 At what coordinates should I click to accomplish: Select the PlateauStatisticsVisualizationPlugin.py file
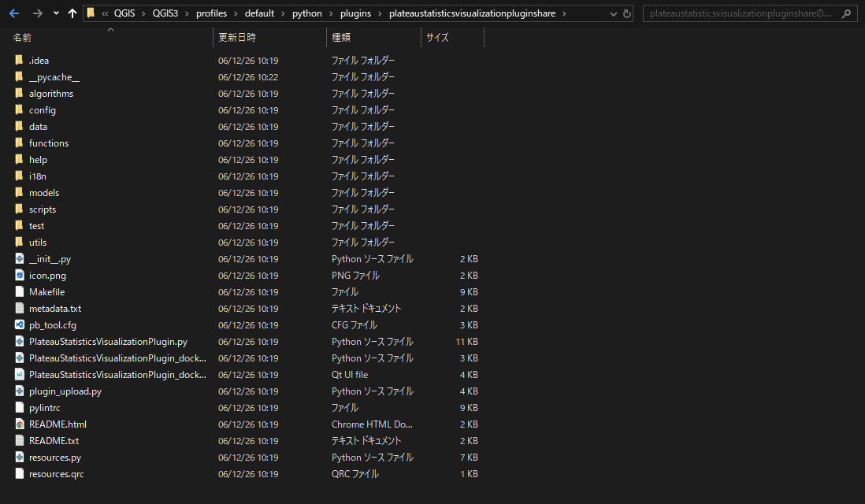tap(108, 342)
